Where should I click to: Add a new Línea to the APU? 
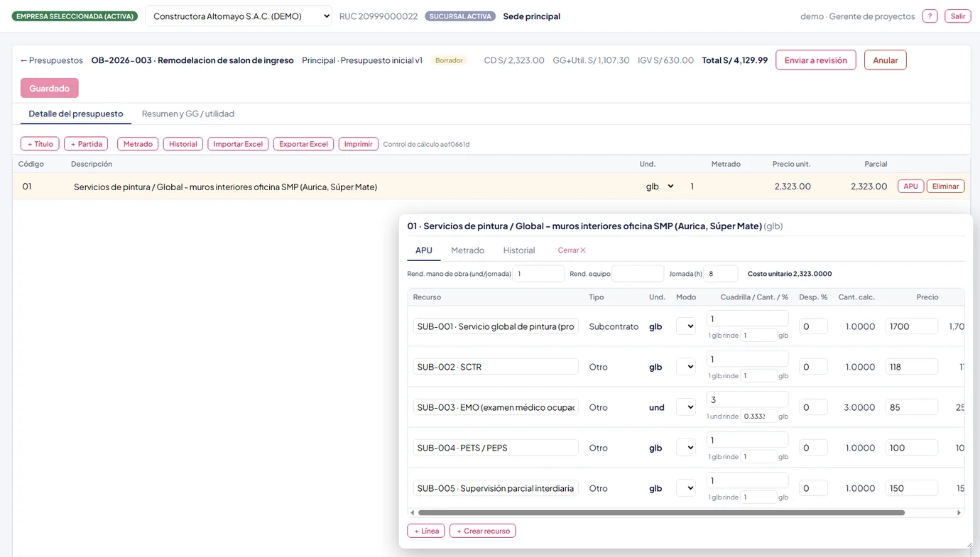tap(426, 531)
